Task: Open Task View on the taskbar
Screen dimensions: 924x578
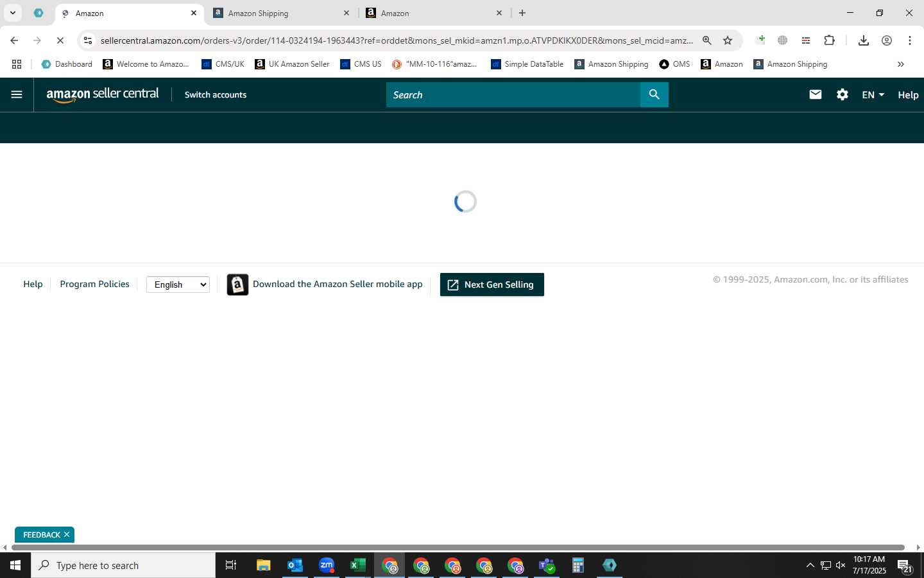Action: click(x=231, y=565)
